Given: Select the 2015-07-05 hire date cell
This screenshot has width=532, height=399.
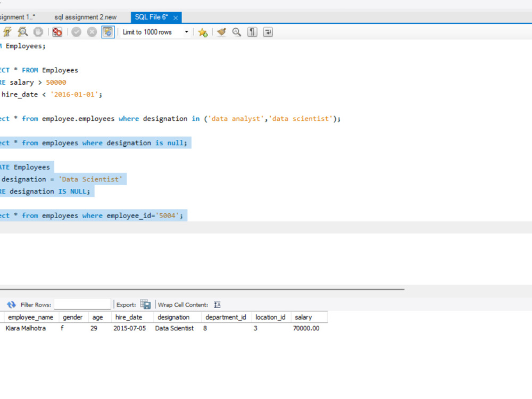Looking at the screenshot, I should pos(132,328).
